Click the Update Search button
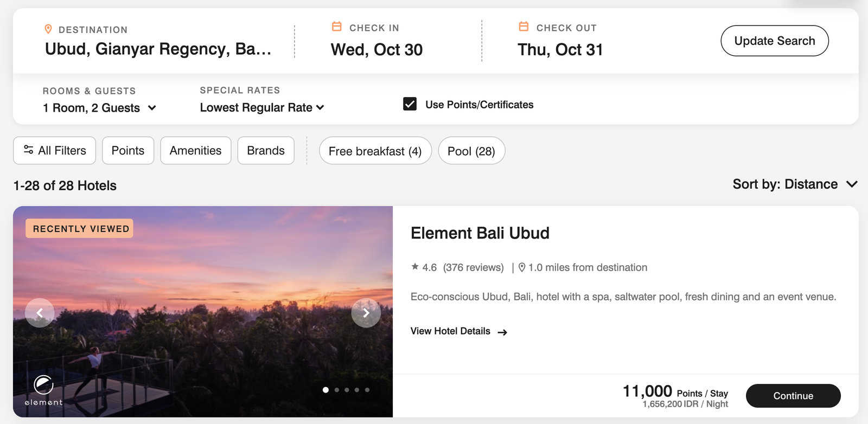Viewport: 868px width, 424px height. point(775,41)
